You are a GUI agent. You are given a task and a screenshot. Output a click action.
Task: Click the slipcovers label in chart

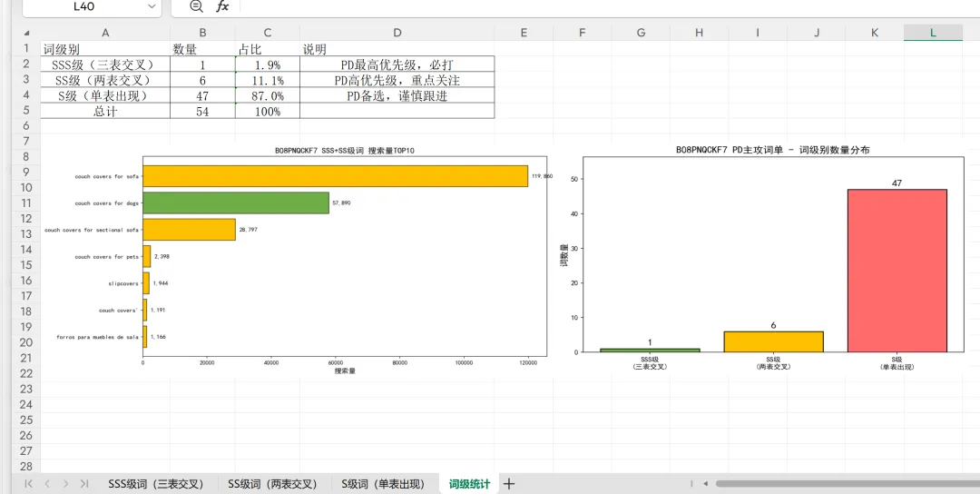[123, 283]
